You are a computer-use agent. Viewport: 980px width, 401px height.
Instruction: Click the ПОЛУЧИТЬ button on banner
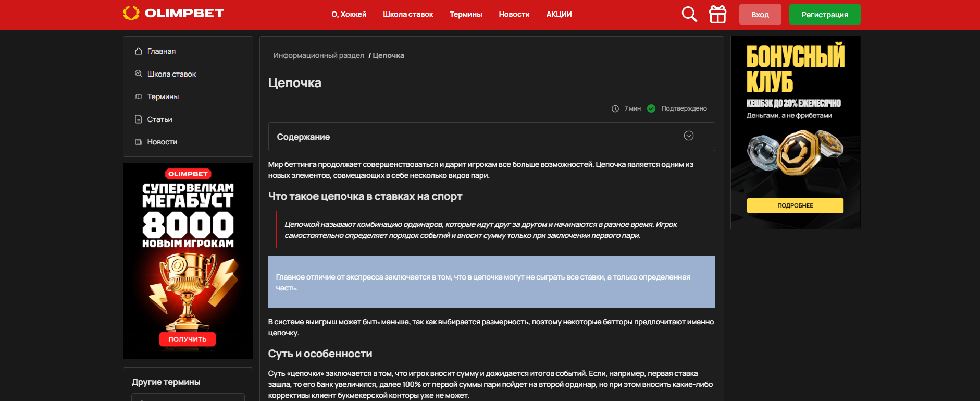(x=188, y=339)
